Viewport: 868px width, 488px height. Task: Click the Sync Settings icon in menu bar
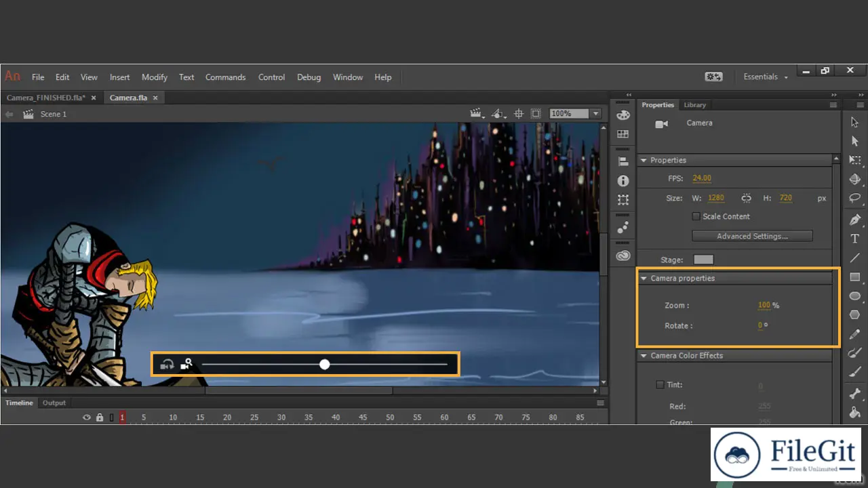click(713, 77)
